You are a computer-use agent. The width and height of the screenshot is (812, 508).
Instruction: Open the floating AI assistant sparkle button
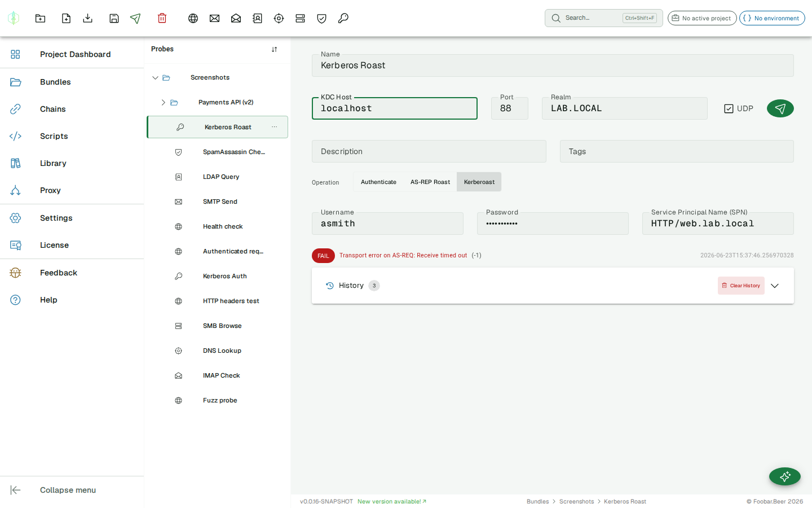point(784,476)
